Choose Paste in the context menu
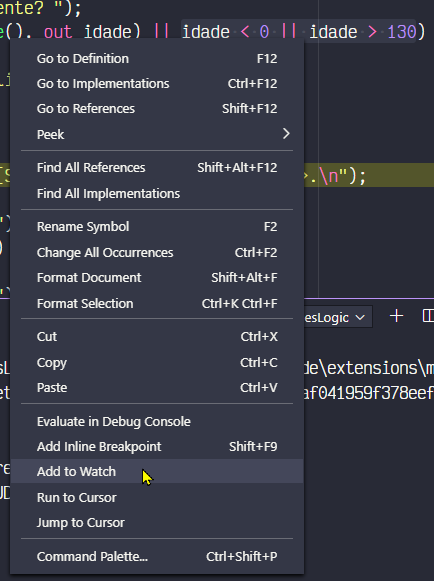Viewport: 434px width, 581px height. pyautogui.click(x=157, y=388)
